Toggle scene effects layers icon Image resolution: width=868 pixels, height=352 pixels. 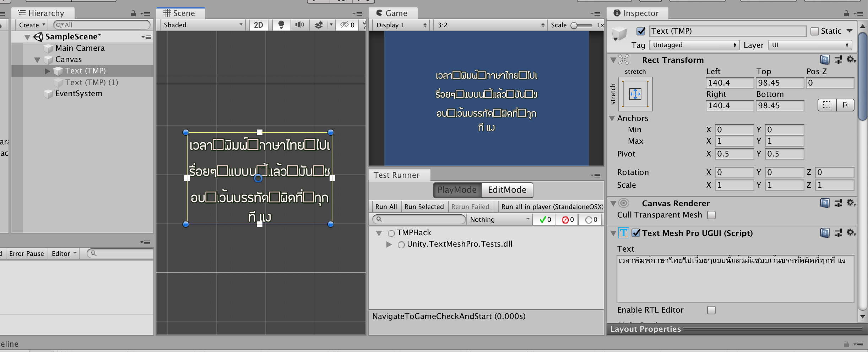(x=319, y=25)
